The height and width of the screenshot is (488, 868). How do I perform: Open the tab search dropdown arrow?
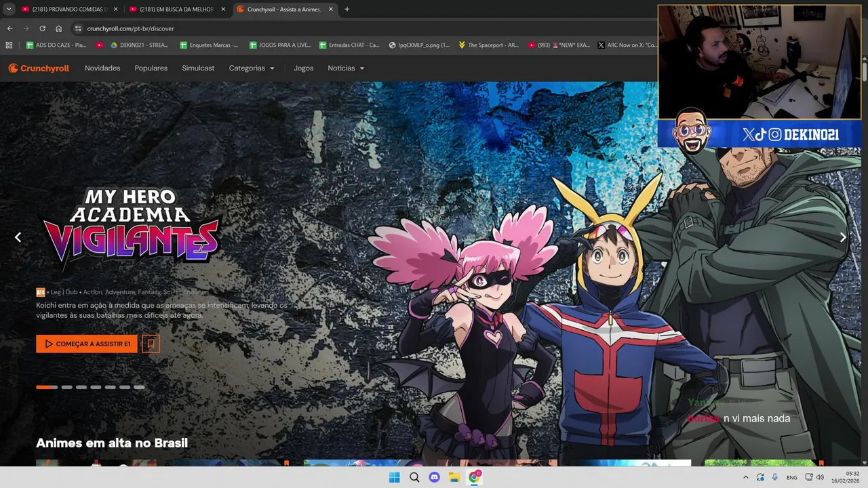pos(9,9)
